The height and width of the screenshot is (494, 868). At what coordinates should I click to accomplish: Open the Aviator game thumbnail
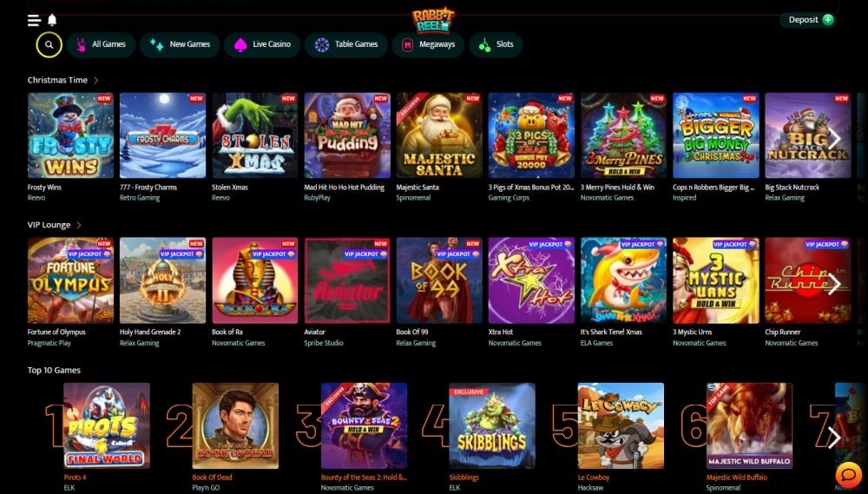[x=347, y=280]
